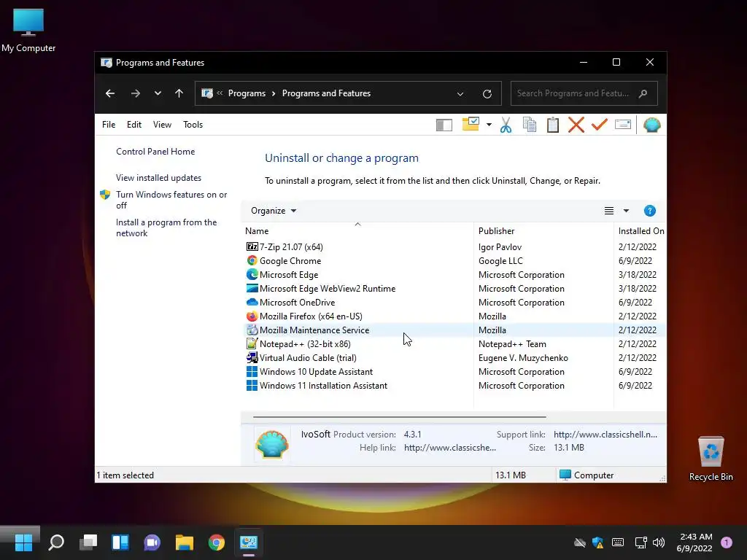
Task: Sort by Installed On column header
Action: tap(640, 231)
